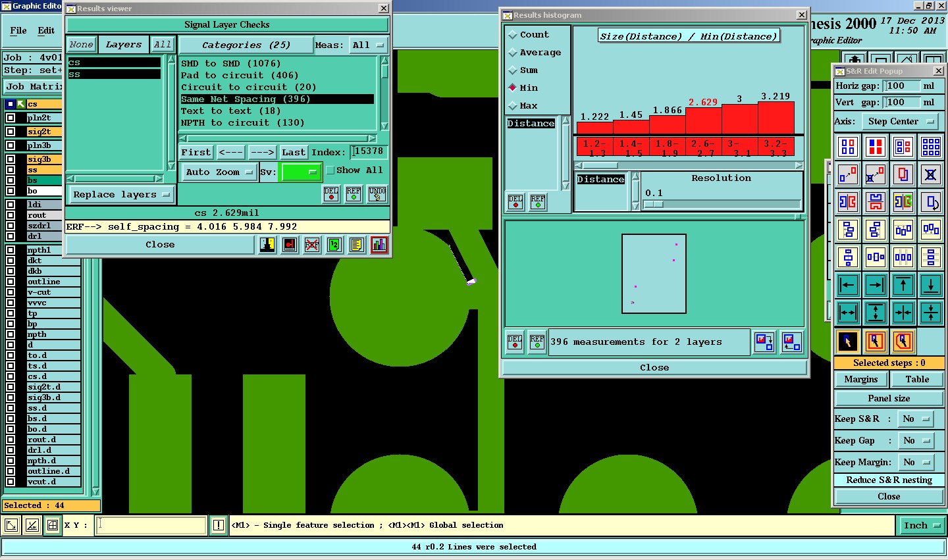Open the Axis Step Center dropdown
948x560 pixels.
tap(901, 122)
